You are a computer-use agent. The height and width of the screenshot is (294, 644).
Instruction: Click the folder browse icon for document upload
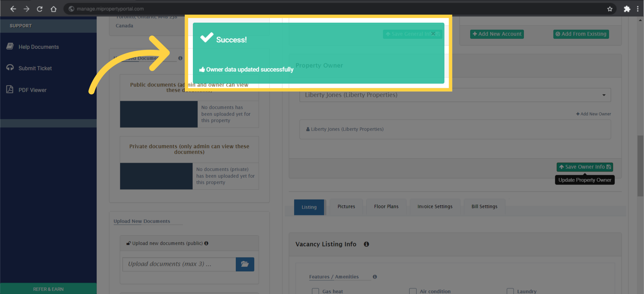pyautogui.click(x=245, y=264)
